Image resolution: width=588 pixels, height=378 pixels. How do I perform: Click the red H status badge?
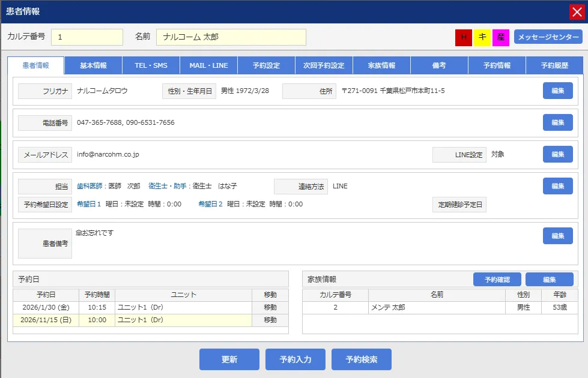click(463, 37)
